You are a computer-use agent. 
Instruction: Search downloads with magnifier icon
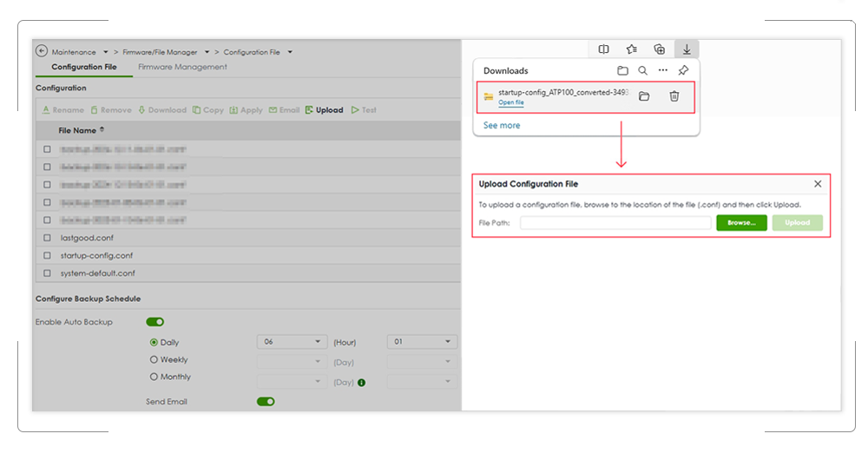642,70
